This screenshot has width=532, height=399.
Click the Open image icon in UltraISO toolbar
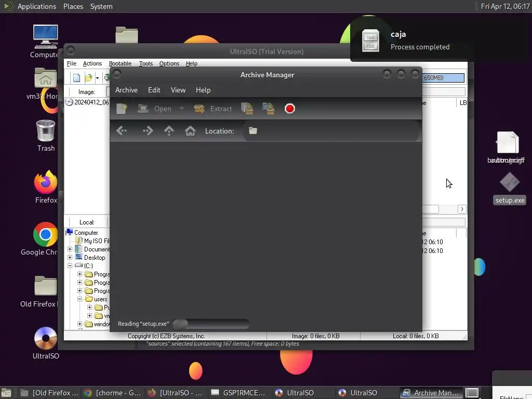tap(88, 78)
